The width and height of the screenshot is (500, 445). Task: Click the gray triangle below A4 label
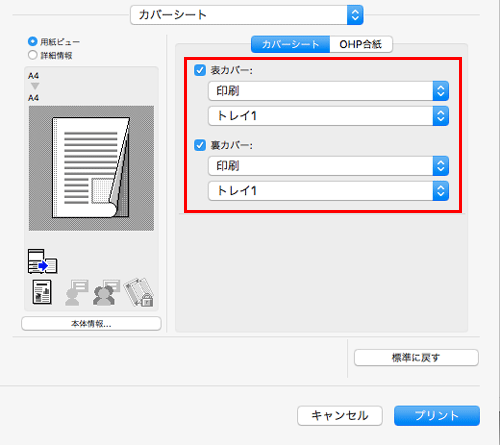[x=35, y=86]
